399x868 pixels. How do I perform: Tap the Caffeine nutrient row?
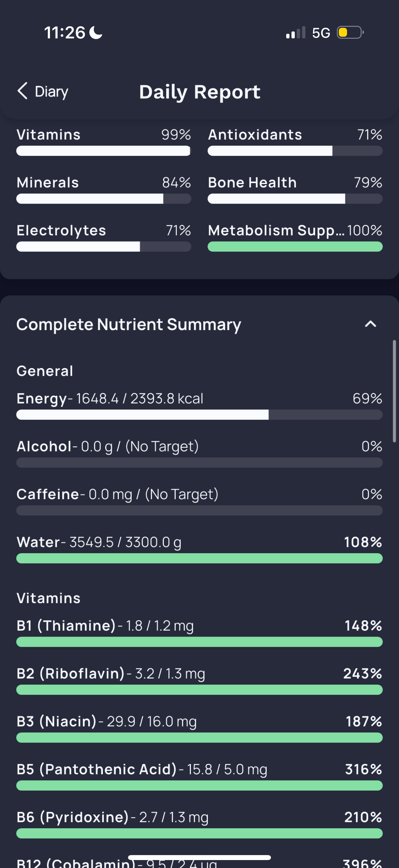(x=199, y=501)
